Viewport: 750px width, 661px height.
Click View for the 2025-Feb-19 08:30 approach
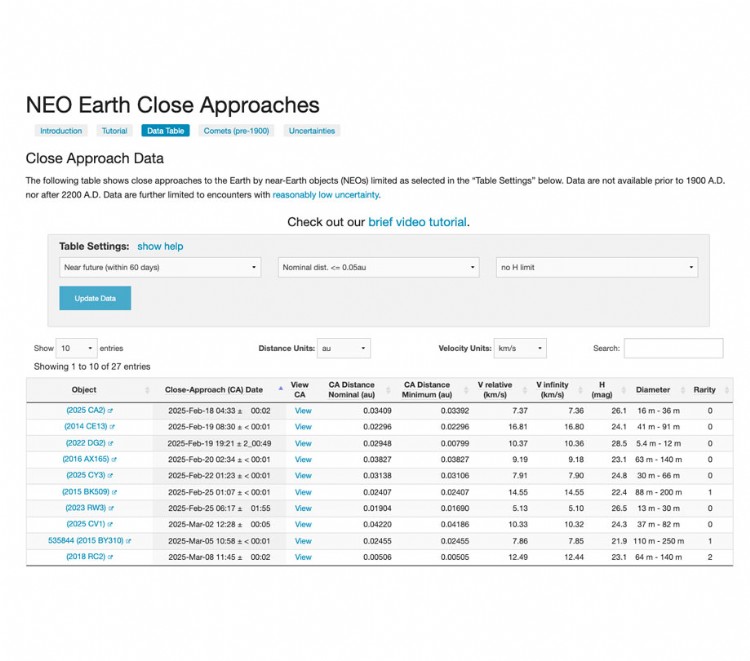[303, 427]
